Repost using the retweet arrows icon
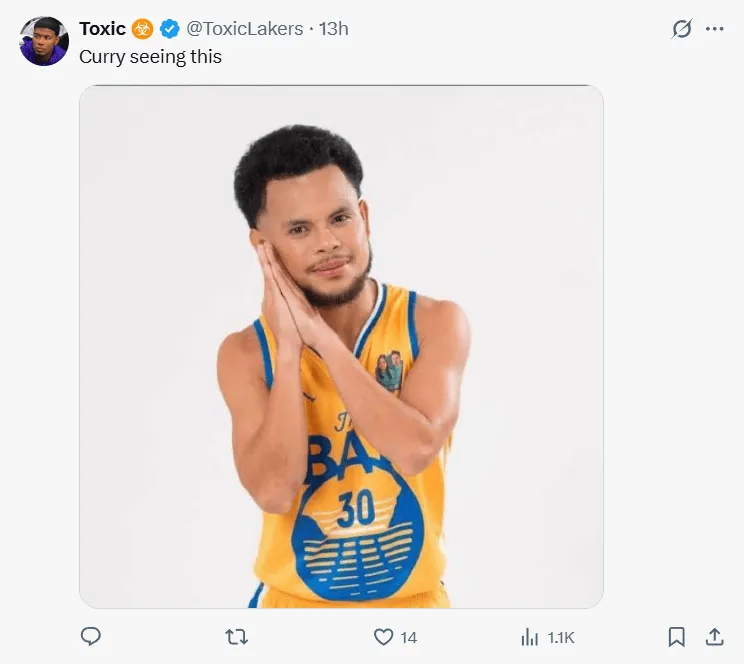The image size is (744, 664). (x=237, y=636)
